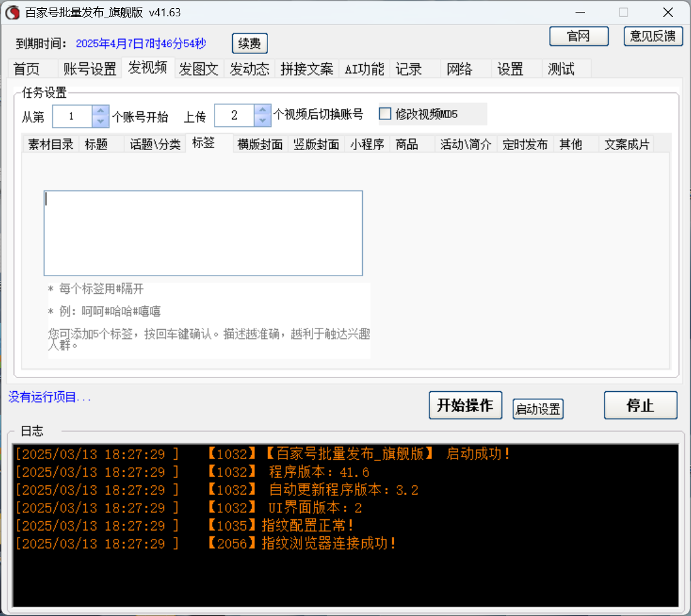The image size is (691, 616).
Task: Select the 文案成片 sub-tab
Action: (626, 144)
